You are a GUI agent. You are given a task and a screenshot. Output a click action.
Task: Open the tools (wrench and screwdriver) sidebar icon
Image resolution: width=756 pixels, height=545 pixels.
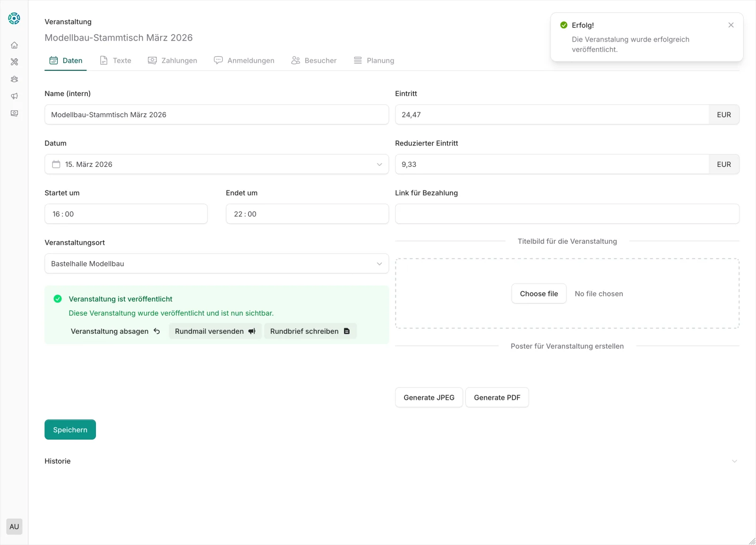pyautogui.click(x=14, y=62)
